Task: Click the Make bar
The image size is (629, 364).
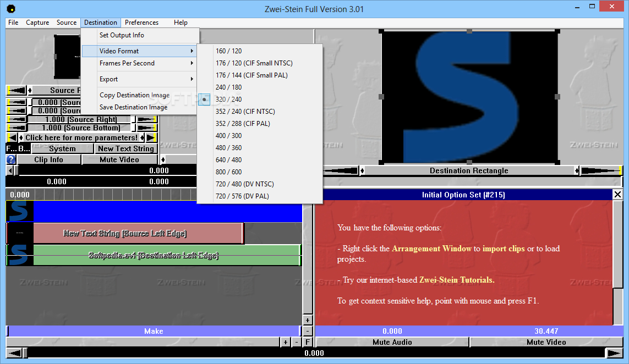Action: [x=154, y=331]
